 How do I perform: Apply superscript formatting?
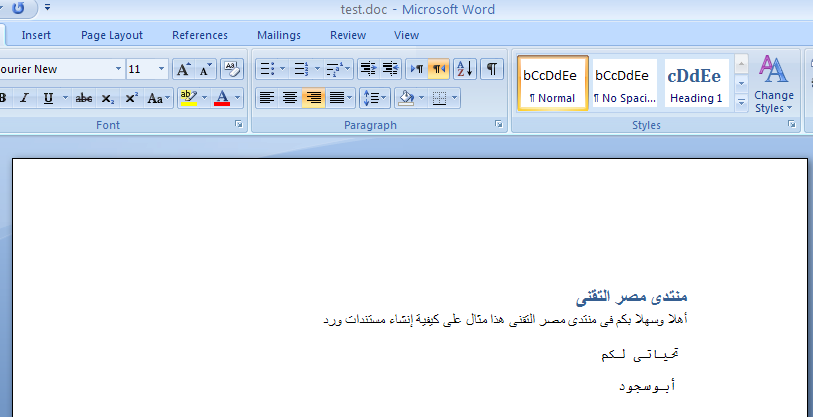pyautogui.click(x=132, y=98)
